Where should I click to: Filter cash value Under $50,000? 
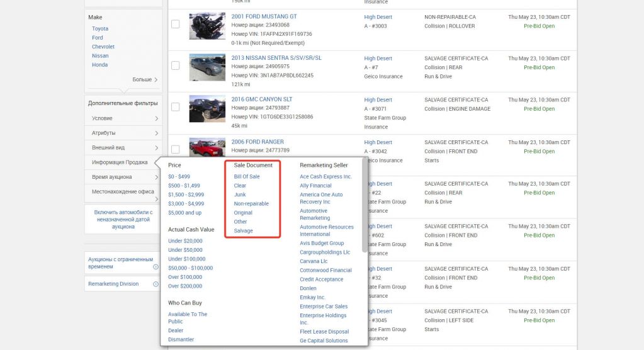point(185,250)
